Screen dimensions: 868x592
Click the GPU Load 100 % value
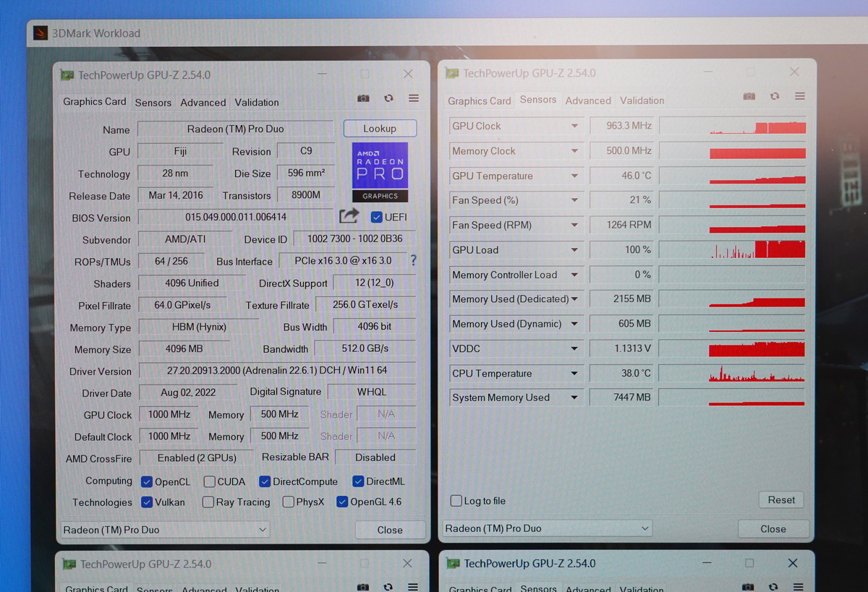622,250
